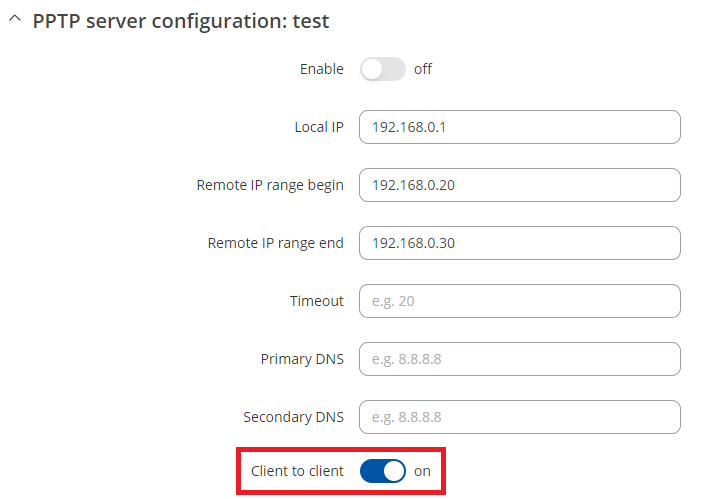Click the Local IP label
The width and height of the screenshot is (704, 499).
point(319,127)
